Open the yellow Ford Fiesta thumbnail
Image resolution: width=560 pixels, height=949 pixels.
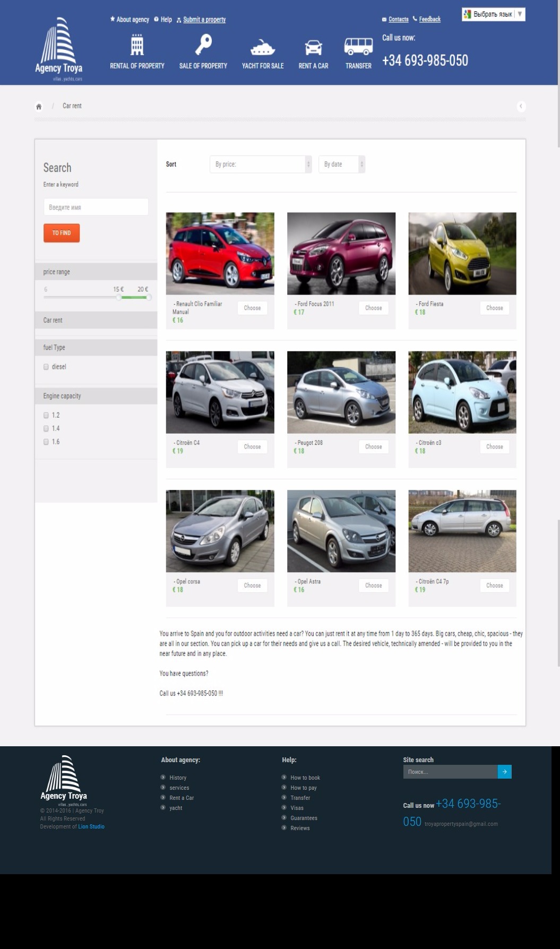462,253
